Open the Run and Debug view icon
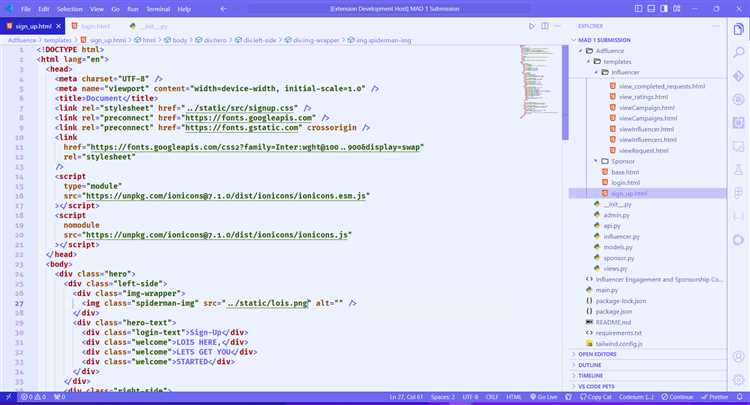Image resolution: width=750 pixels, height=405 pixels. point(739,99)
